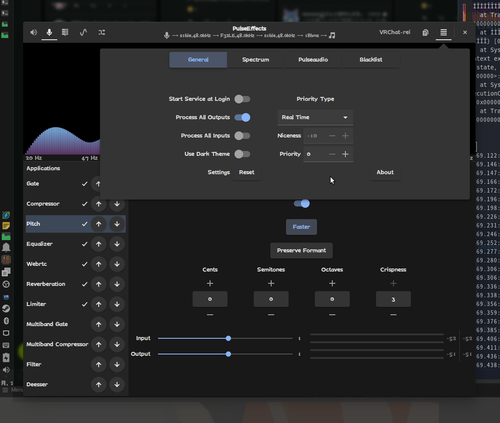Increase the Octaves value

point(332,283)
